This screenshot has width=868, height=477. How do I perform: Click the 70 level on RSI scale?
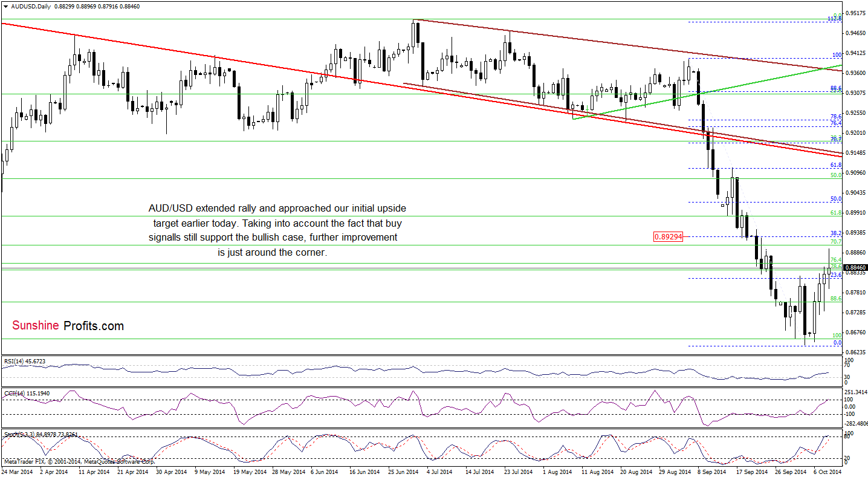(x=849, y=365)
